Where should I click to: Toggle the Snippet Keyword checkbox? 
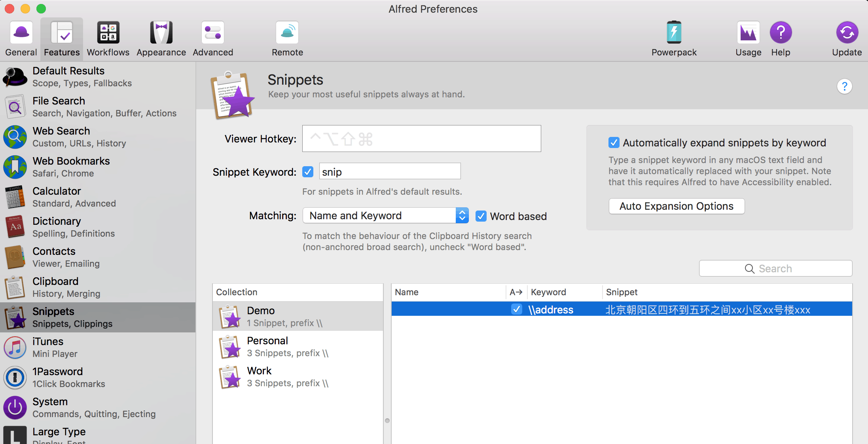point(308,172)
